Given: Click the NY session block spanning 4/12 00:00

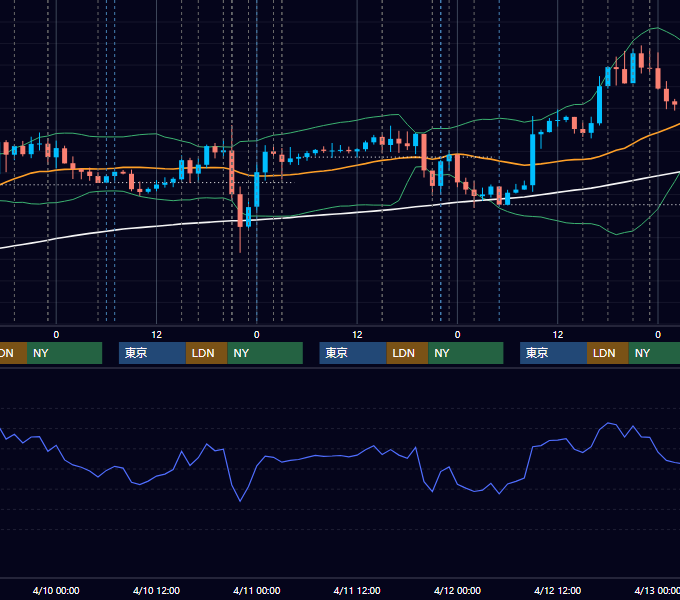Looking at the screenshot, I should click(x=465, y=353).
